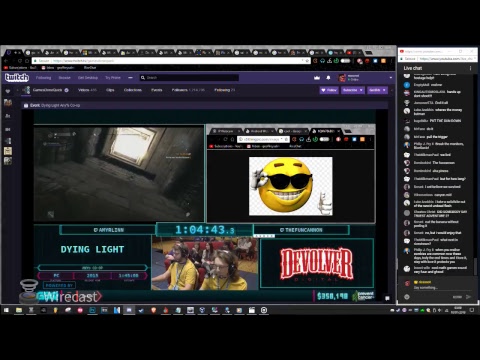Viewport: 480px width, 360px height.
Task: Open the Windows Start button
Action: [6, 310]
